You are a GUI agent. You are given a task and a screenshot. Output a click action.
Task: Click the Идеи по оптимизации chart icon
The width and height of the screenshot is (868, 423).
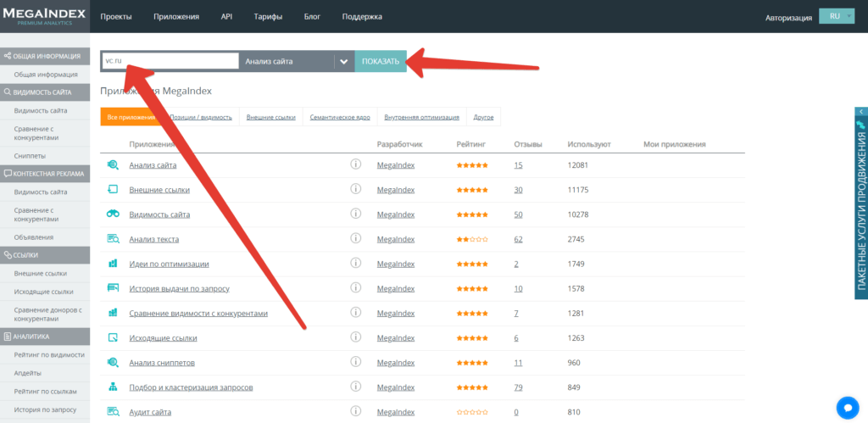pyautogui.click(x=113, y=264)
